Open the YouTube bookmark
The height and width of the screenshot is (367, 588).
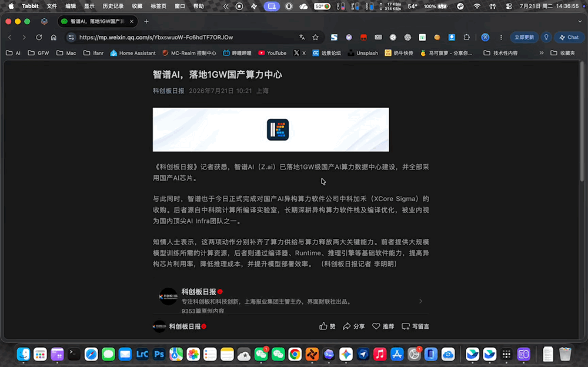coord(272,53)
